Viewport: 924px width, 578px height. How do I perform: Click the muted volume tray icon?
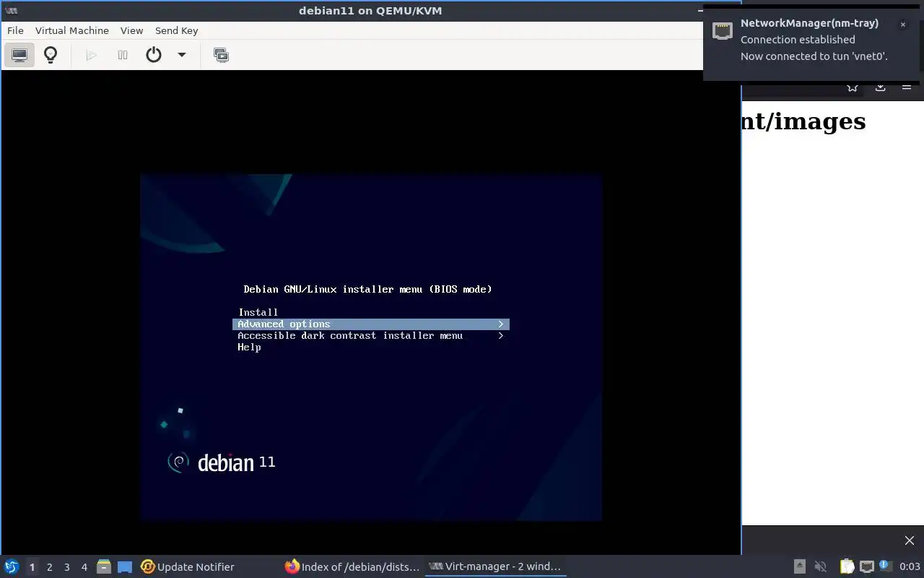[x=820, y=567]
